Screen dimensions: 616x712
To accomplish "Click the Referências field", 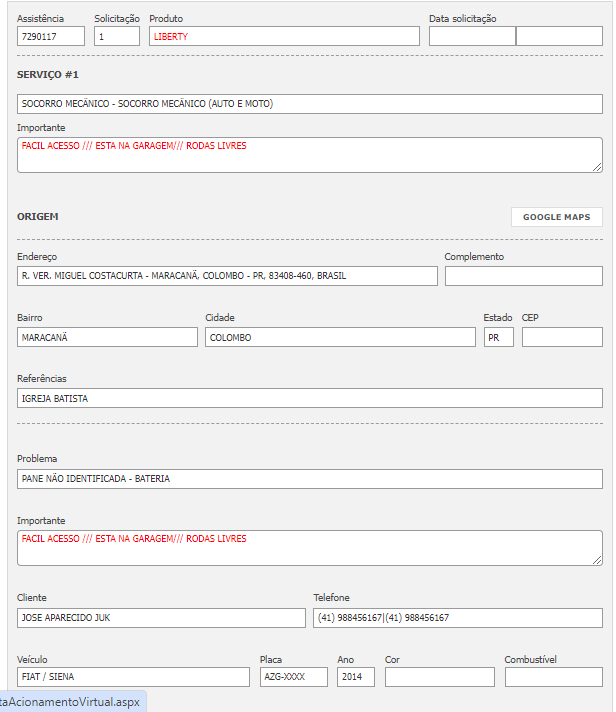I will point(310,398).
